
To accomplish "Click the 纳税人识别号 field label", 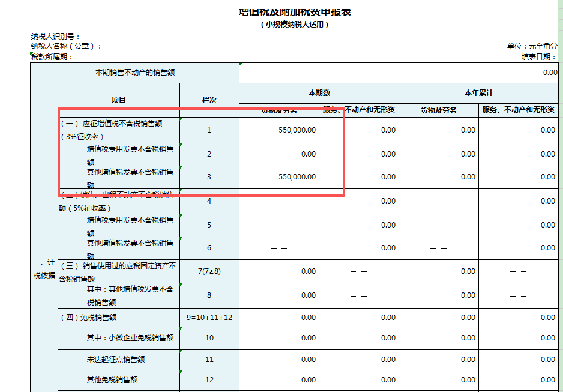I will point(55,37).
